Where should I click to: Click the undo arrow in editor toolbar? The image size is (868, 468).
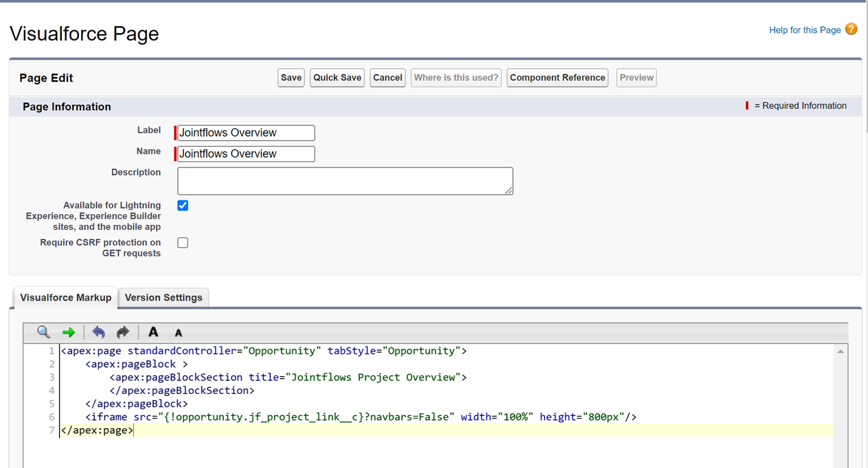(99, 333)
